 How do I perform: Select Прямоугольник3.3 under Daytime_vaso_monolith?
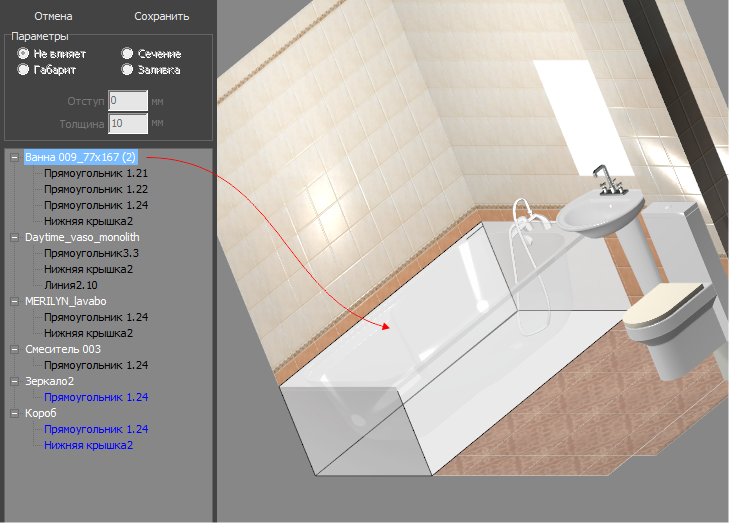(x=90, y=253)
